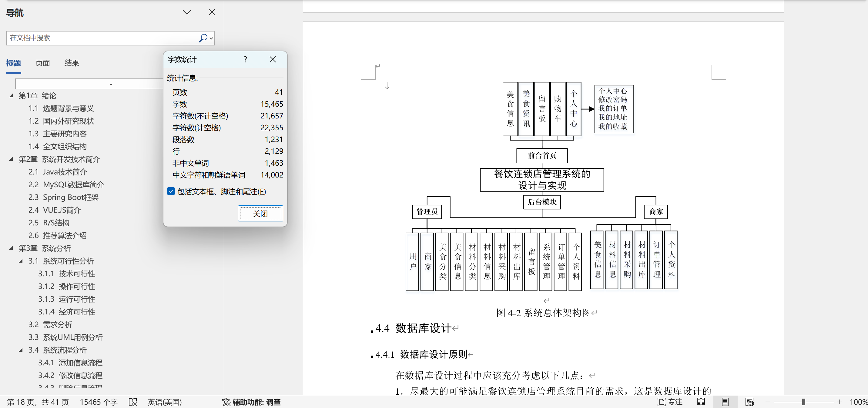Click page number indicator 第 18 页 in status bar
Screen dimensions: 868x408
(x=38, y=402)
